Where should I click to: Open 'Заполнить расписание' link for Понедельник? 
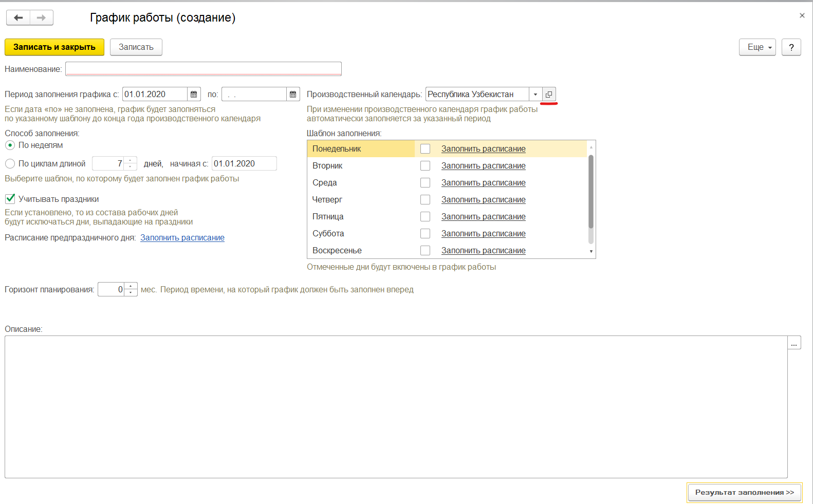tap(484, 149)
